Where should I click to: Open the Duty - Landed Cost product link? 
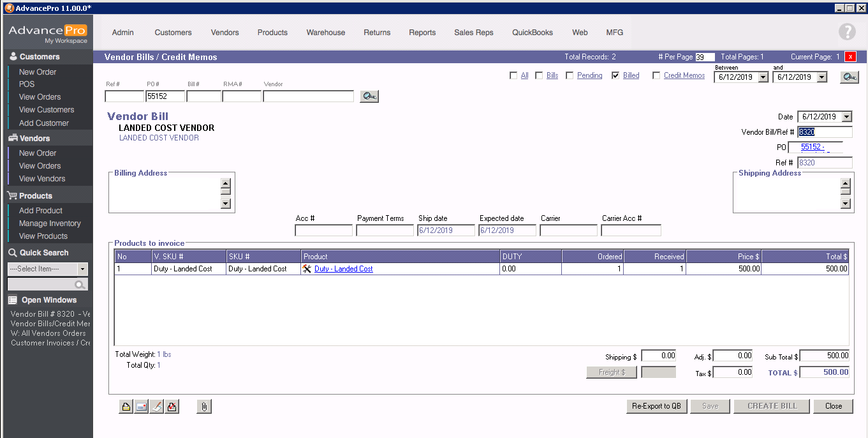343,269
